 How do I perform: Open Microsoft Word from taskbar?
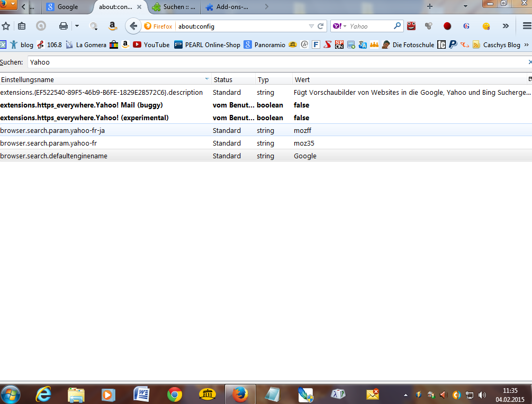point(142,395)
